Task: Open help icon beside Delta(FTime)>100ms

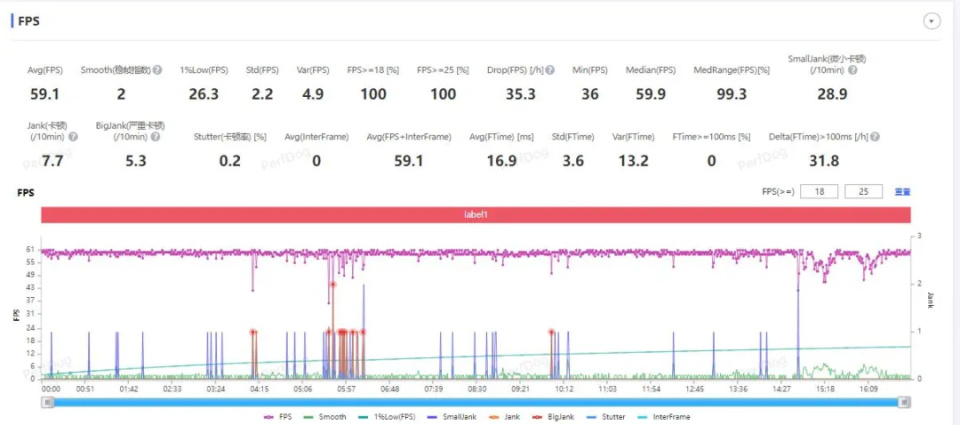Action: [875, 137]
